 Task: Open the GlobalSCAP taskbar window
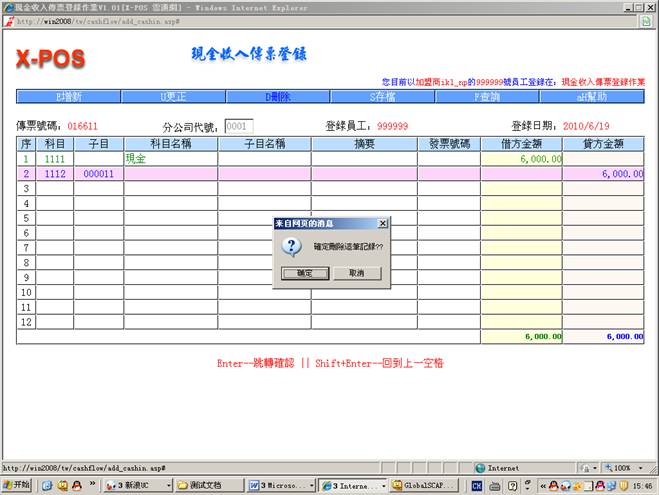click(x=424, y=485)
